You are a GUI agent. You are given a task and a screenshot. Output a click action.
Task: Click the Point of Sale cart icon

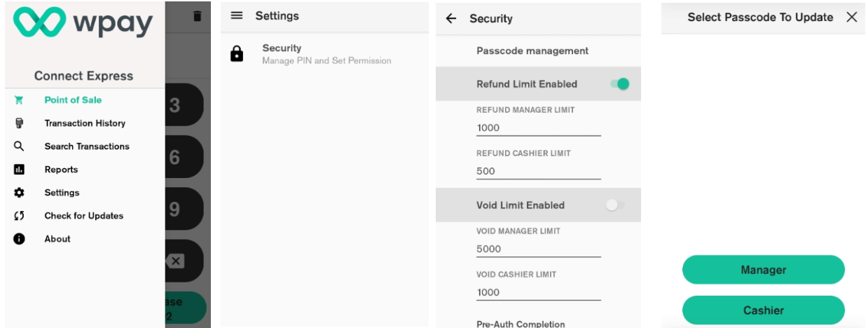click(x=20, y=100)
